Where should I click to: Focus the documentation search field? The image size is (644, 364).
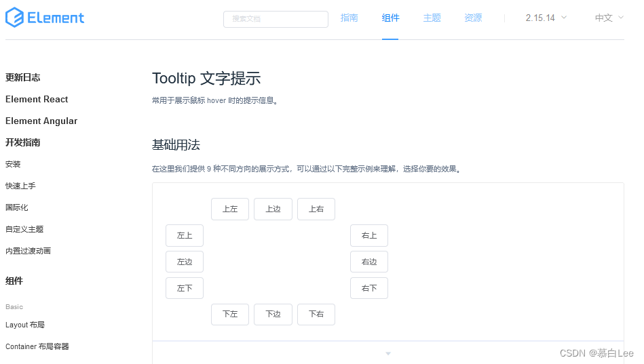276,19
